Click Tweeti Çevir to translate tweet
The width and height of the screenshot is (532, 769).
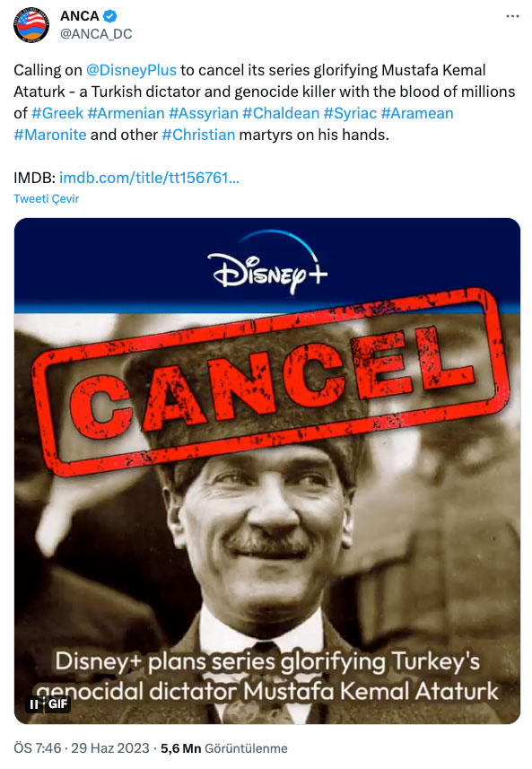46,198
